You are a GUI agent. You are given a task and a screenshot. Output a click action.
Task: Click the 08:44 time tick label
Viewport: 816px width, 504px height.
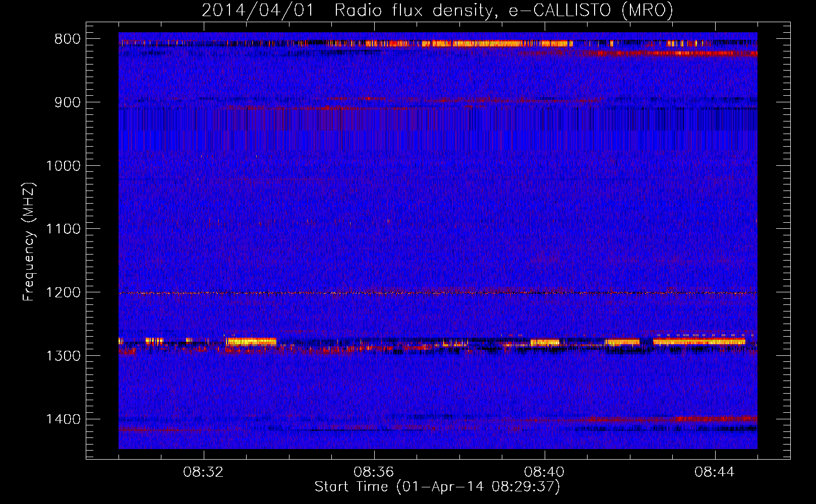coord(715,472)
